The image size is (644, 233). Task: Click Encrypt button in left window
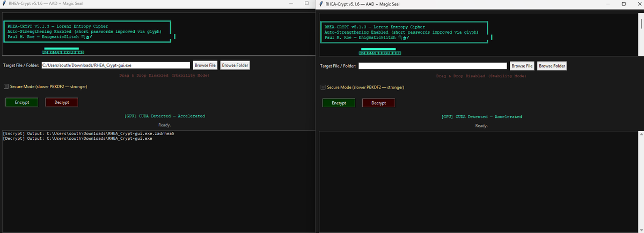[22, 102]
